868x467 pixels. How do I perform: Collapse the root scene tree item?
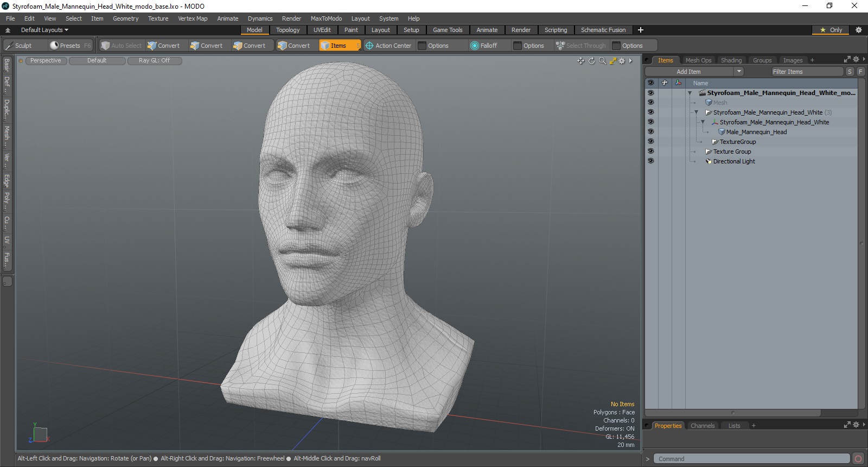click(x=690, y=93)
